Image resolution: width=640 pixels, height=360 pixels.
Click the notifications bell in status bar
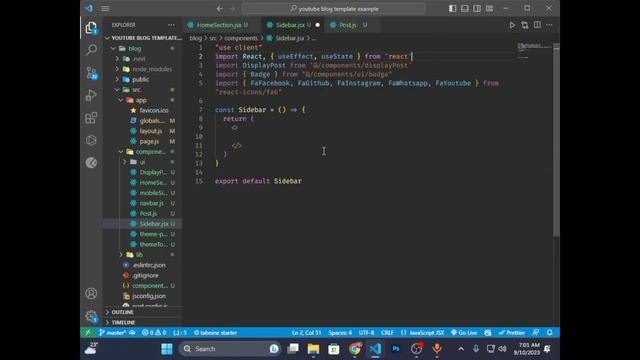point(550,333)
